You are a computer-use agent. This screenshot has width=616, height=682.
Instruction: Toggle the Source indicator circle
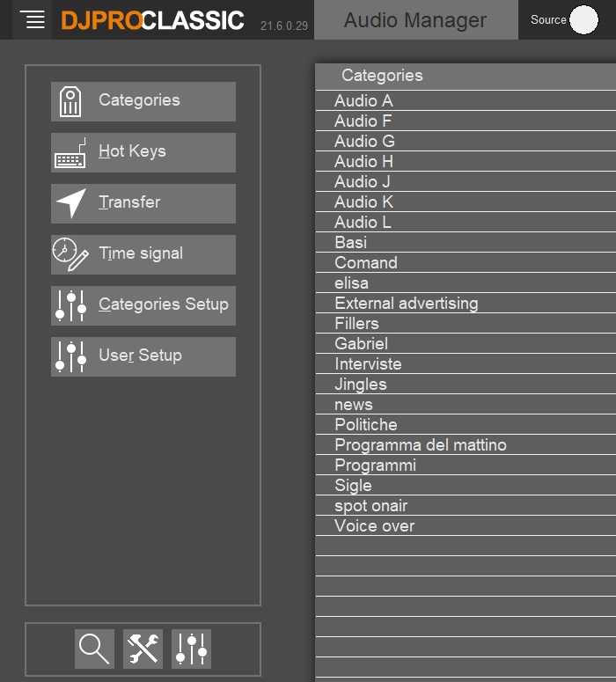[583, 19]
